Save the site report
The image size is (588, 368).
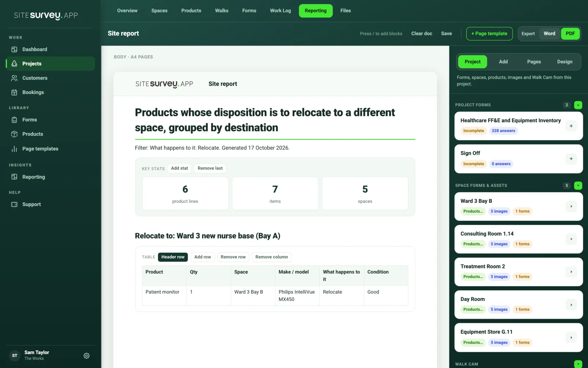click(447, 33)
